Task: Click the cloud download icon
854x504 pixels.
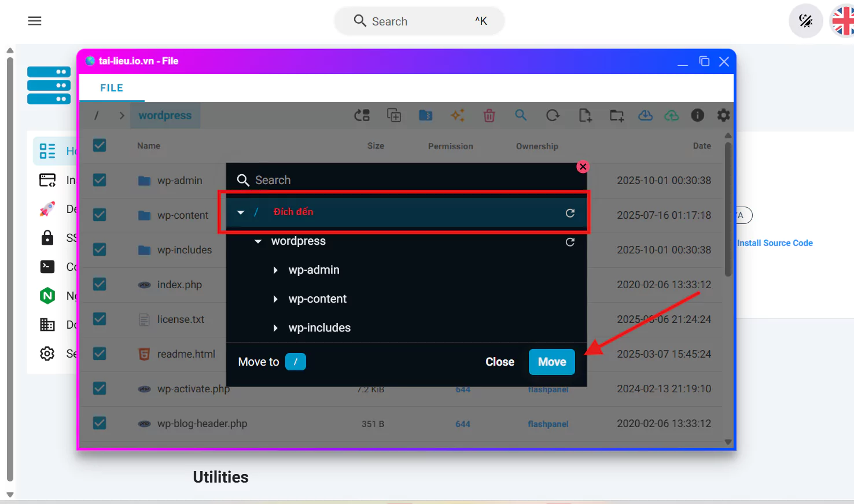Action: point(645,116)
